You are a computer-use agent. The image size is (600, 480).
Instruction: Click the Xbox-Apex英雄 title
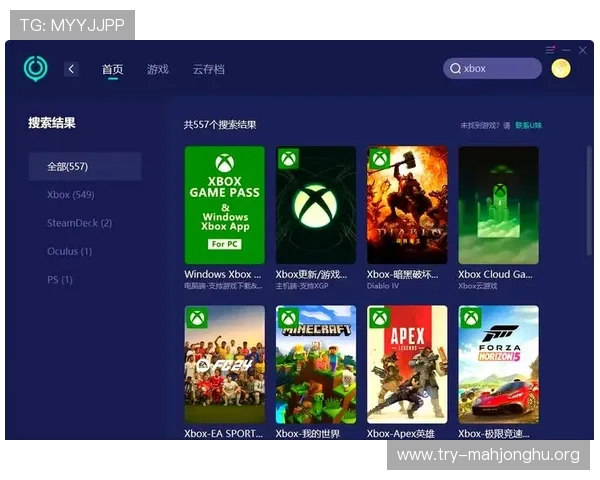pyautogui.click(x=401, y=434)
